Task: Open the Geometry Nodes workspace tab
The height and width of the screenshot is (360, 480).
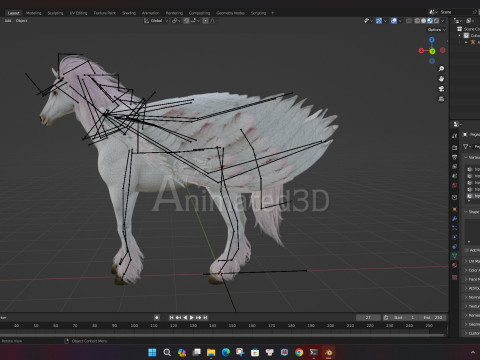Action: click(230, 13)
